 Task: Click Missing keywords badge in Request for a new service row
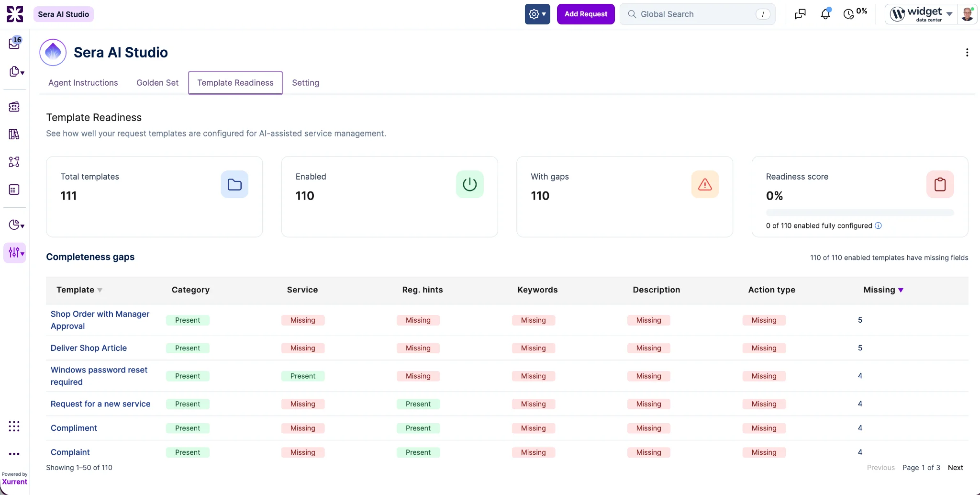pyautogui.click(x=534, y=404)
